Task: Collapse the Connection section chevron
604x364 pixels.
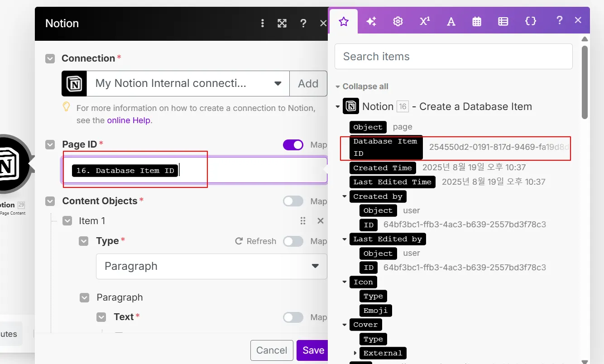Action: [x=50, y=58]
